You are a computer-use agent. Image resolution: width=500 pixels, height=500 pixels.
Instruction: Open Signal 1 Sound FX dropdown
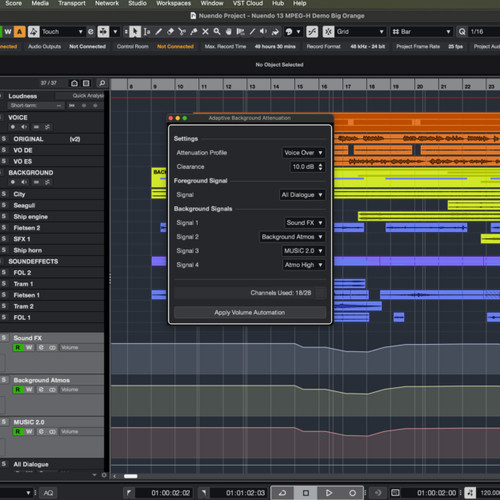[304, 223]
